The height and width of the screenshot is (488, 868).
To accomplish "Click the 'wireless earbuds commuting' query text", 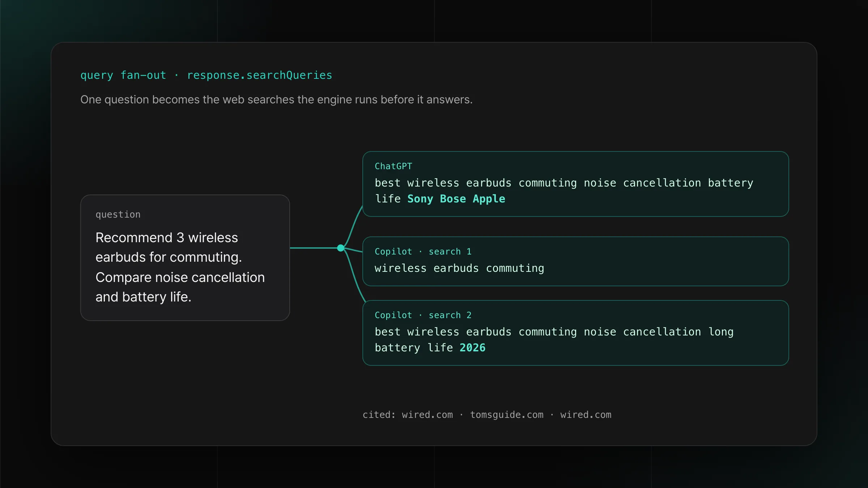I will pos(459,268).
